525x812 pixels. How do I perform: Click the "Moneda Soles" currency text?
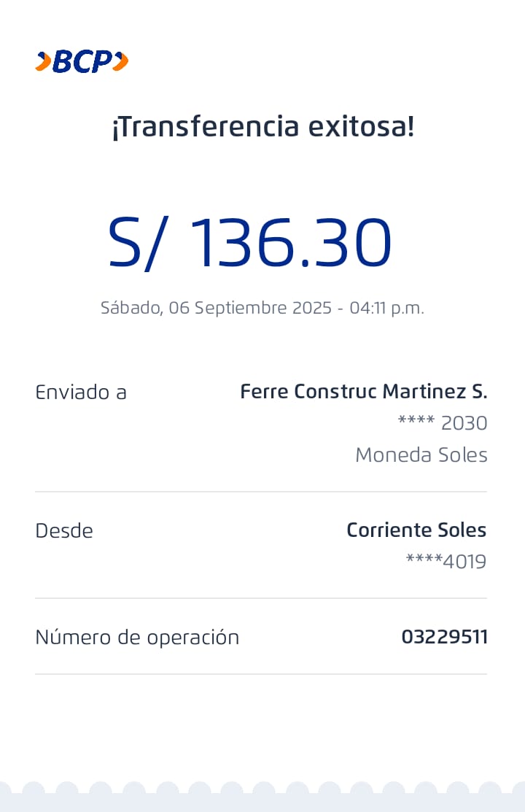coord(421,455)
